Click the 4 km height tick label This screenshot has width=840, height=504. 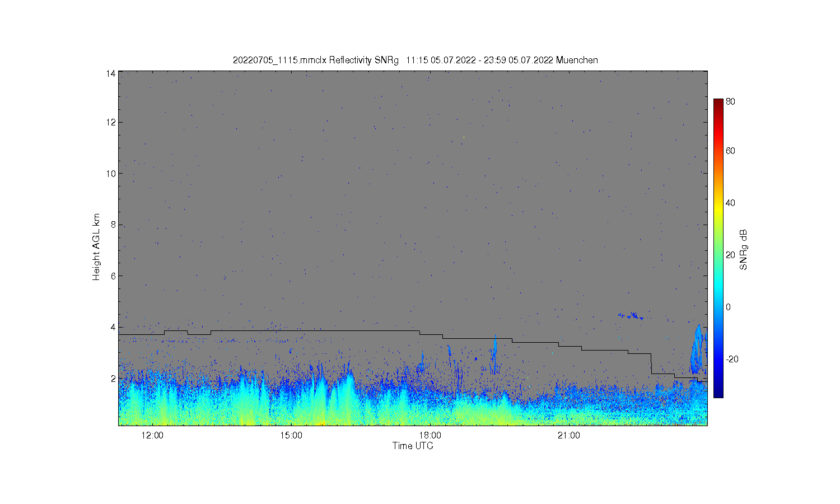click(x=113, y=327)
